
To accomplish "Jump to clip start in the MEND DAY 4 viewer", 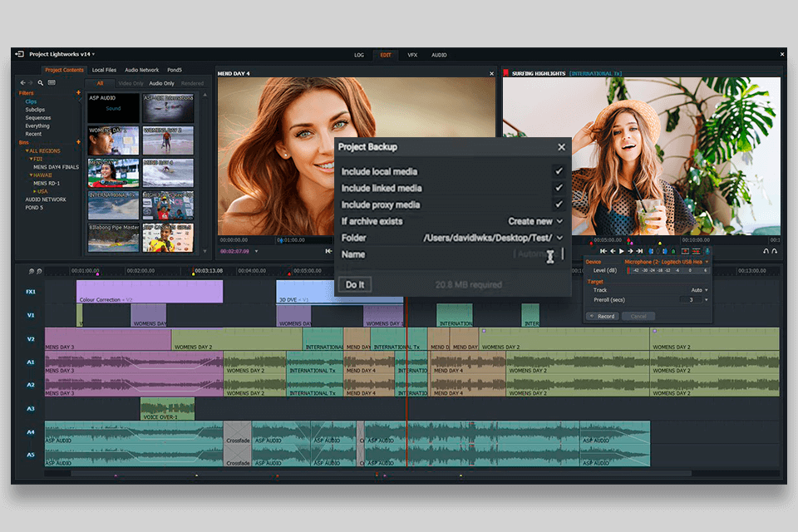I will pyautogui.click(x=329, y=251).
